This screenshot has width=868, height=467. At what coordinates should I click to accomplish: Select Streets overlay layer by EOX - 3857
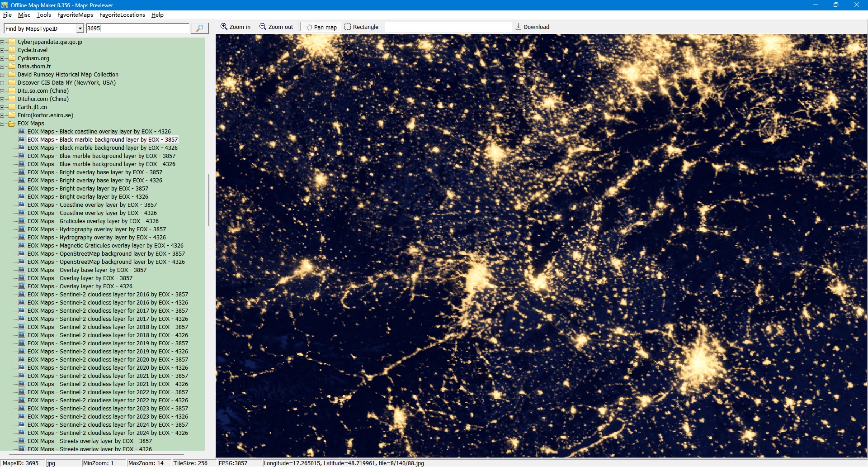pos(90,441)
